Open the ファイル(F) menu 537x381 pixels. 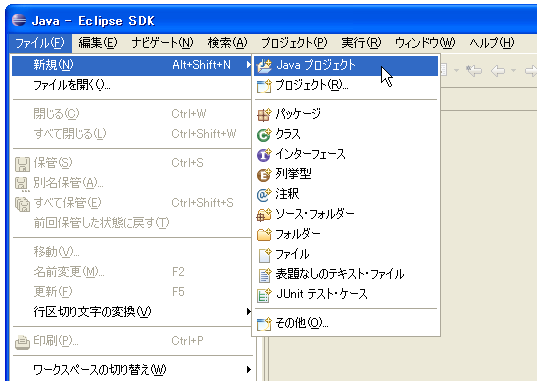click(40, 43)
